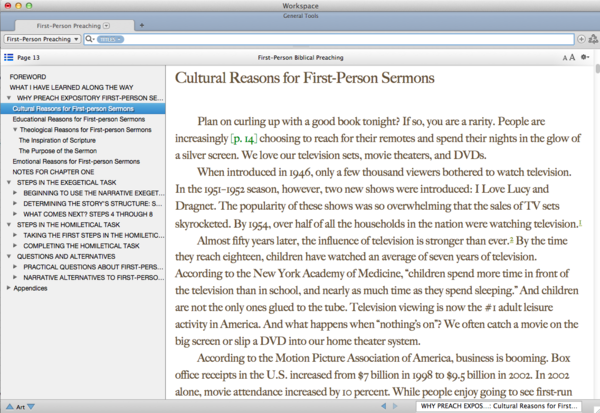Viewport: 600px width, 413px height.
Task: Decrease text size with small A
Action: [x=565, y=58]
